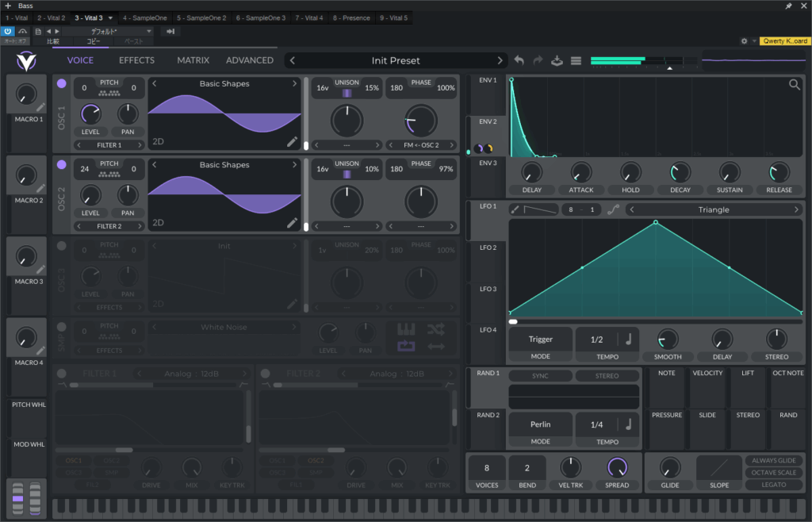Viewport: 812px width, 522px height.
Task: Open the hamburger menu icon
Action: 576,60
